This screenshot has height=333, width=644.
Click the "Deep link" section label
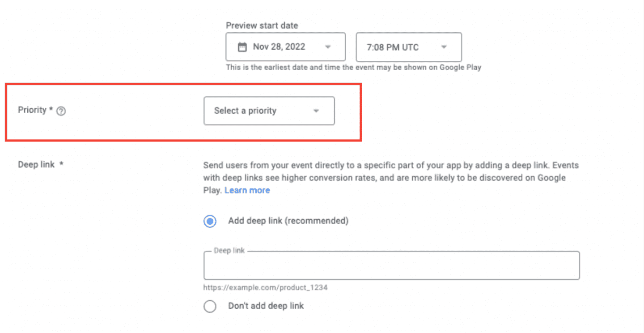[x=36, y=164]
